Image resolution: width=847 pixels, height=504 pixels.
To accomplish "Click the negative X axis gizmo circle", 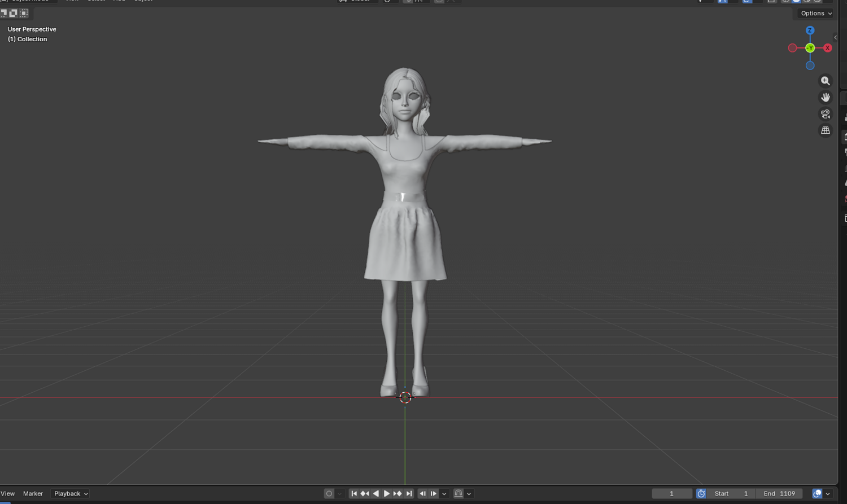I will click(793, 48).
